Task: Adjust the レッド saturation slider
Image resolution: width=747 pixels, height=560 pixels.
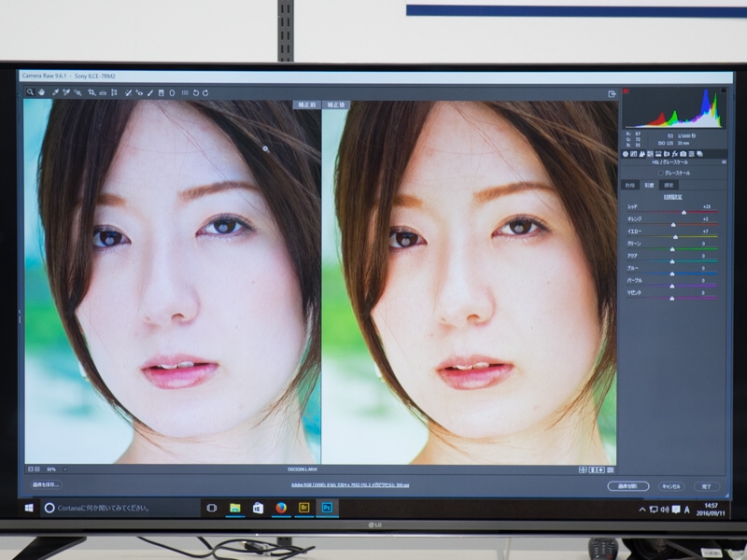Action: 684,212
